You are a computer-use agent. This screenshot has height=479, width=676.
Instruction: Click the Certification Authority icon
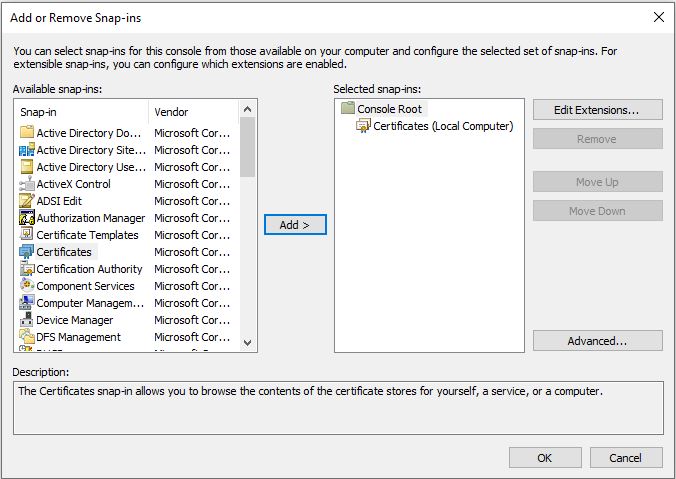pyautogui.click(x=27, y=268)
